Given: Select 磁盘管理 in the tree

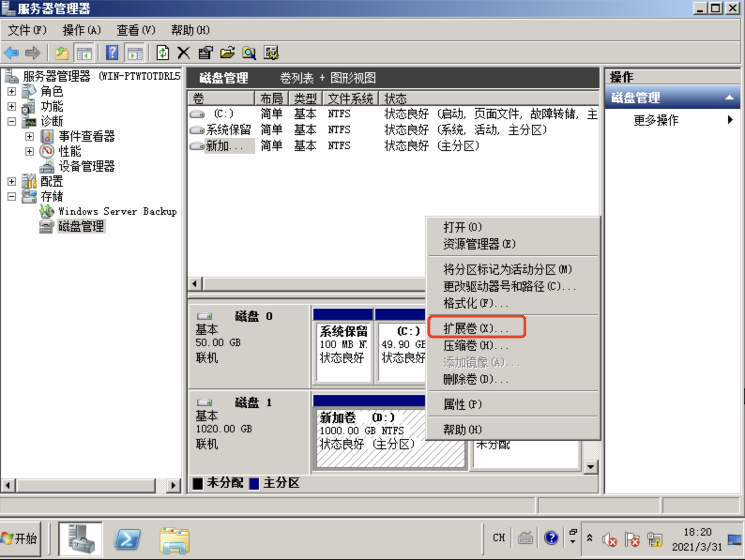Looking at the screenshot, I should click(81, 226).
